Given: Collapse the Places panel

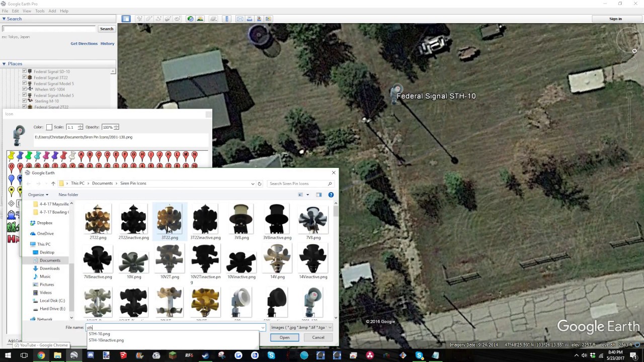Looking at the screenshot, I should coord(4,64).
